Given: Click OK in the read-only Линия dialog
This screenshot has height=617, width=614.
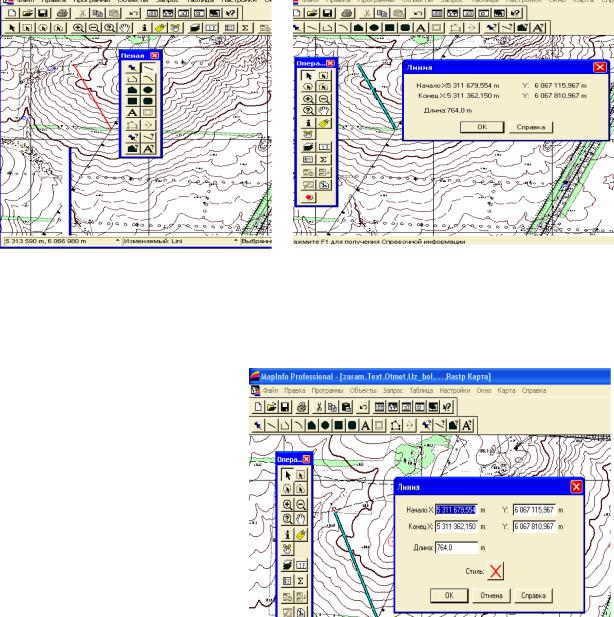Looking at the screenshot, I should [482, 127].
